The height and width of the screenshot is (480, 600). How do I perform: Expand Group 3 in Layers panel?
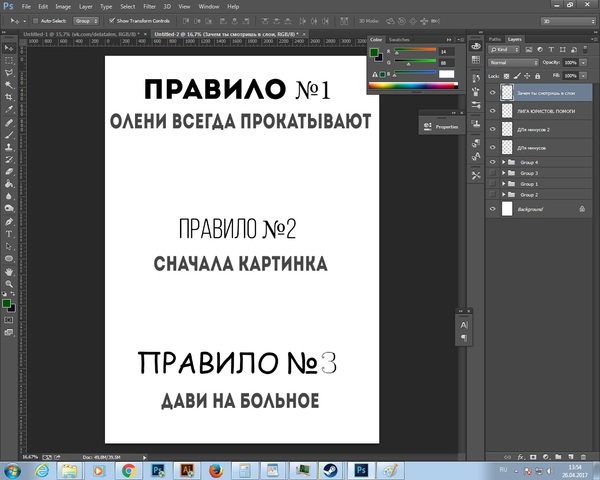504,173
